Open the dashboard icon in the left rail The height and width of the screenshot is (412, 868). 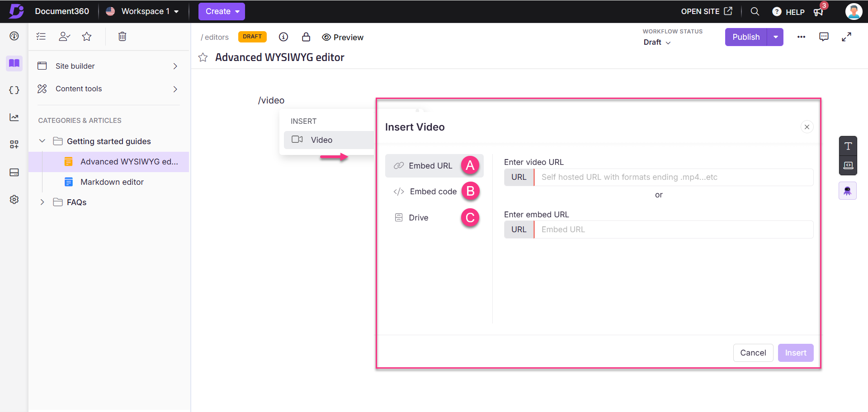pyautogui.click(x=14, y=36)
